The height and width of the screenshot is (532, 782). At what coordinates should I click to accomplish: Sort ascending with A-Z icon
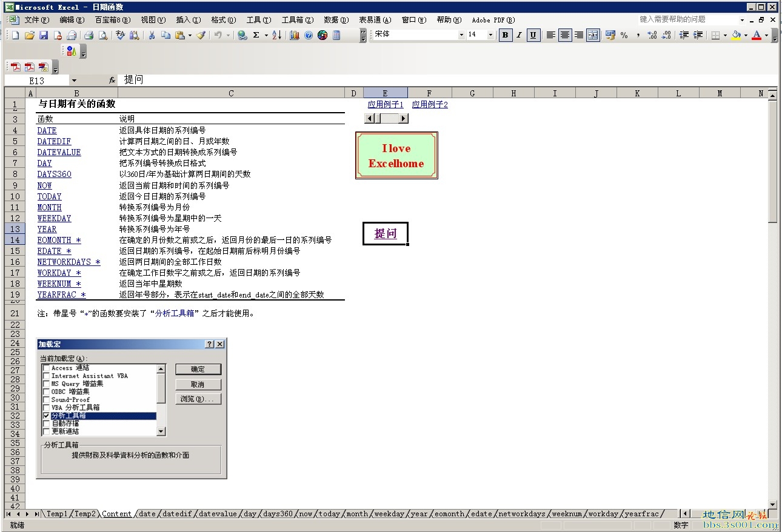pyautogui.click(x=276, y=35)
